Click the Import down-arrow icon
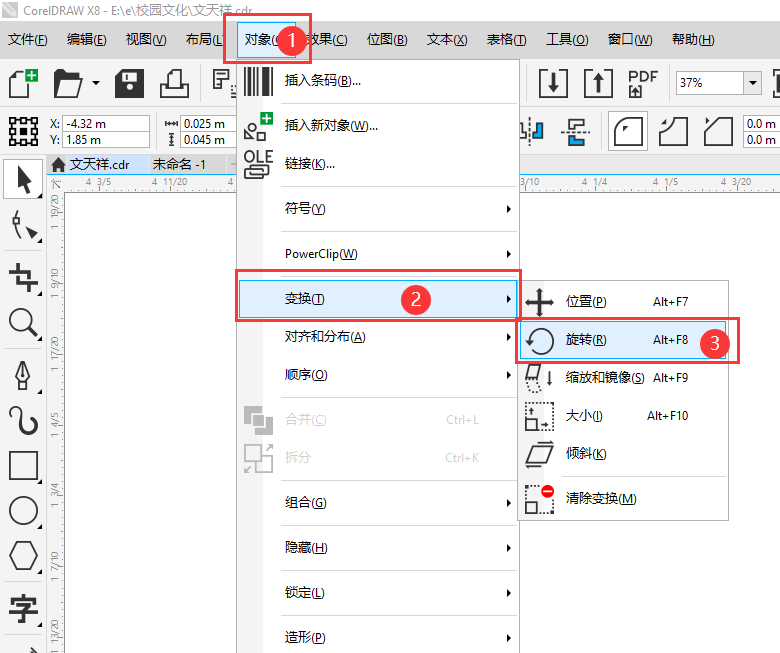Screen dimensions: 780x653 pyautogui.click(x=553, y=83)
